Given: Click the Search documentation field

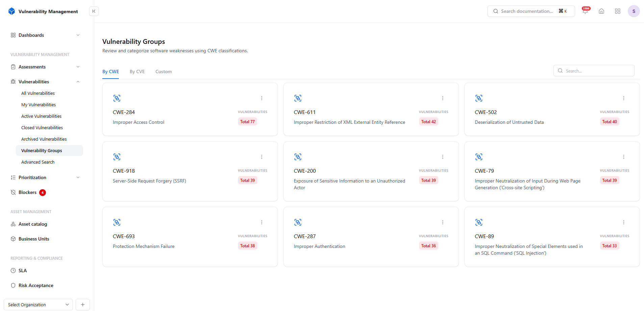Looking at the screenshot, I should (x=531, y=11).
